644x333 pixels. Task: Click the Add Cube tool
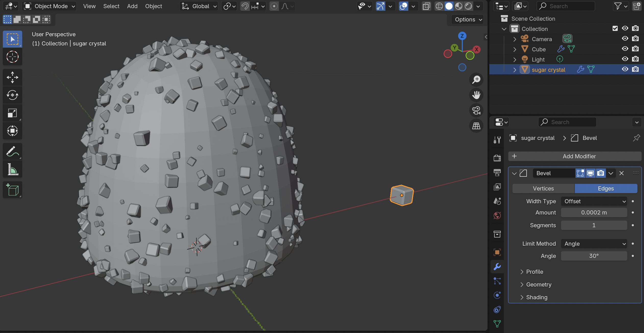click(x=12, y=190)
